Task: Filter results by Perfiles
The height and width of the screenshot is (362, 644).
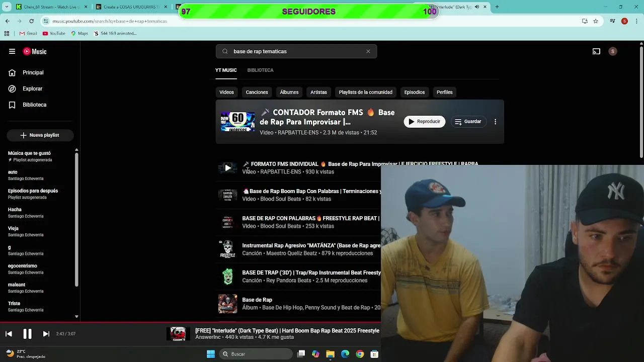Action: pyautogui.click(x=445, y=92)
